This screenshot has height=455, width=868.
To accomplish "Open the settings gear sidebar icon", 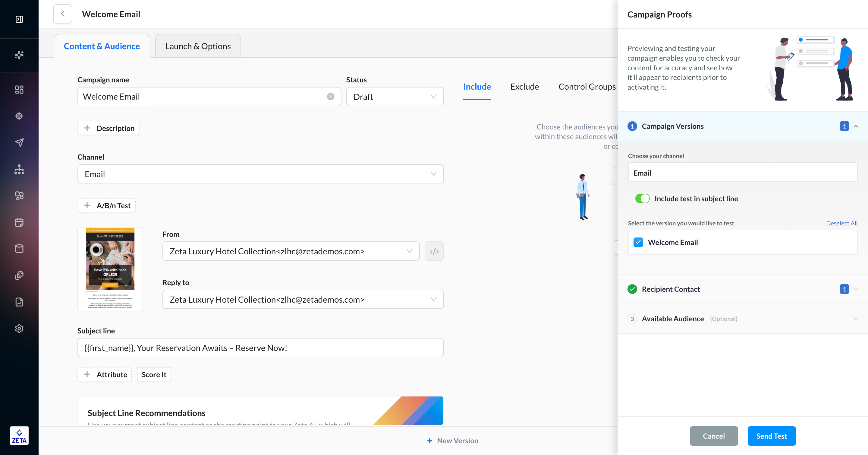I will coord(19,328).
